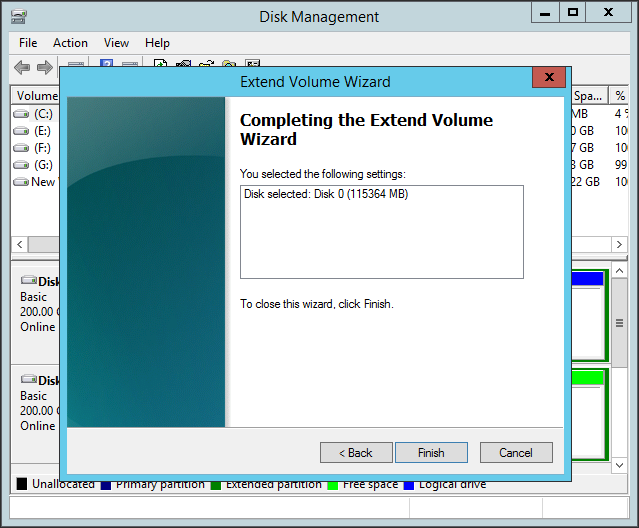This screenshot has height=528, width=639.
Task: Select the (E:) volume label
Action: [43, 131]
